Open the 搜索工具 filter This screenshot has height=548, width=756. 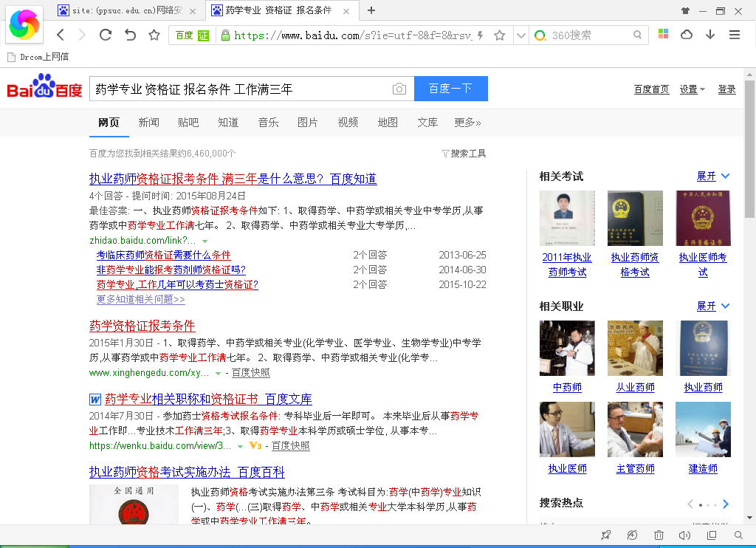coord(464,154)
